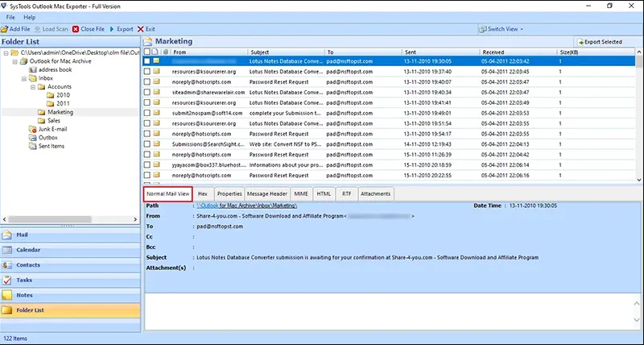Image resolution: width=644 pixels, height=345 pixels.
Task: Open the Switch View dropdown
Action: (x=503, y=29)
